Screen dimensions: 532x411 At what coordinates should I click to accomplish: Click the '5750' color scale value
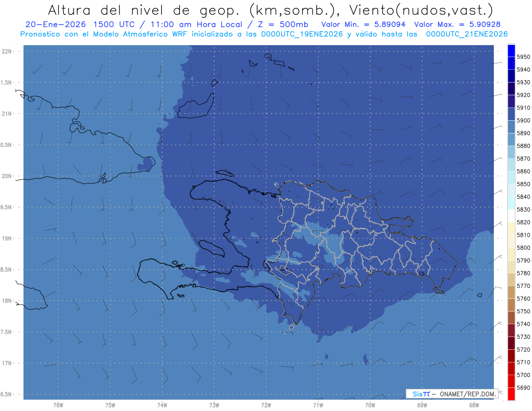point(524,311)
